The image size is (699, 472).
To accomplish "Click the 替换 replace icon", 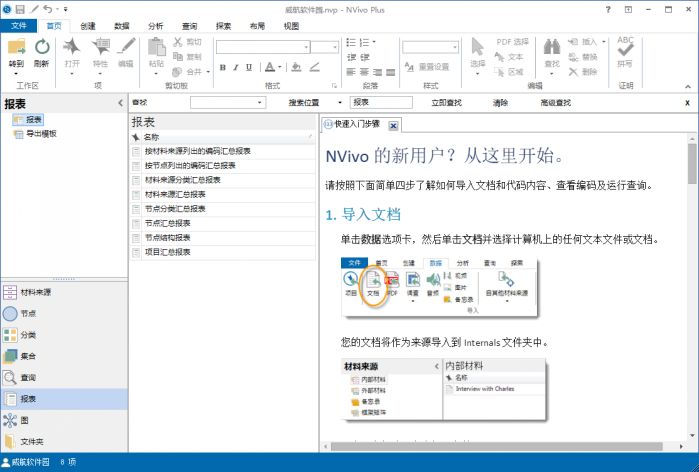I will point(573,57).
